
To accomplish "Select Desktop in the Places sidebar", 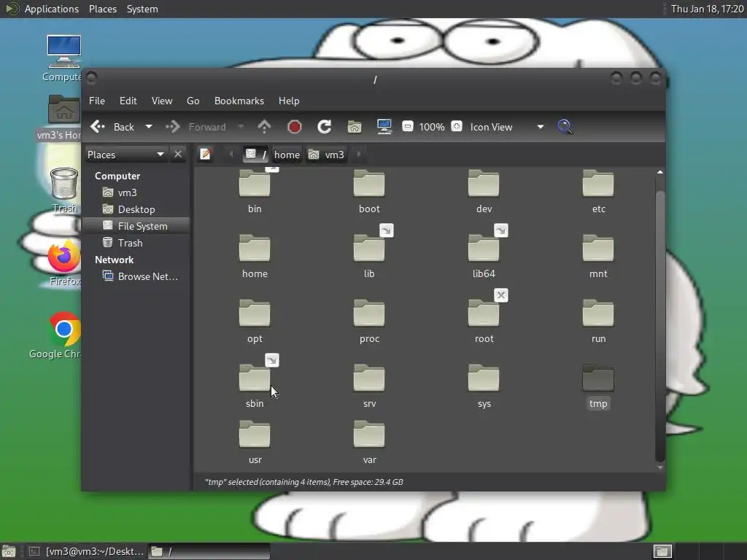I will (x=136, y=209).
